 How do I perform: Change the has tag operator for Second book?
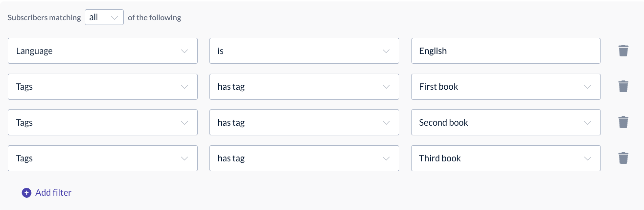click(x=304, y=123)
